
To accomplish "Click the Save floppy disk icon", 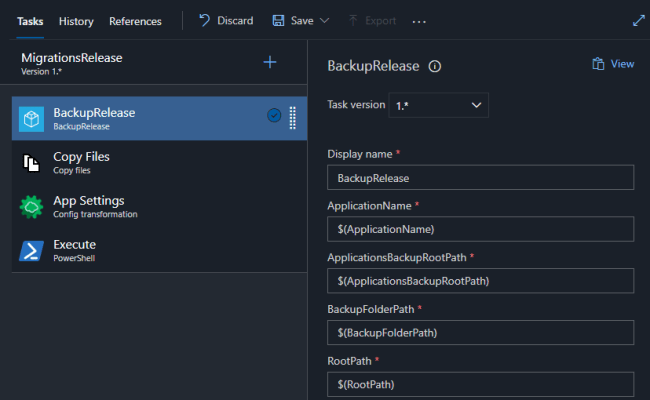I will [278, 20].
